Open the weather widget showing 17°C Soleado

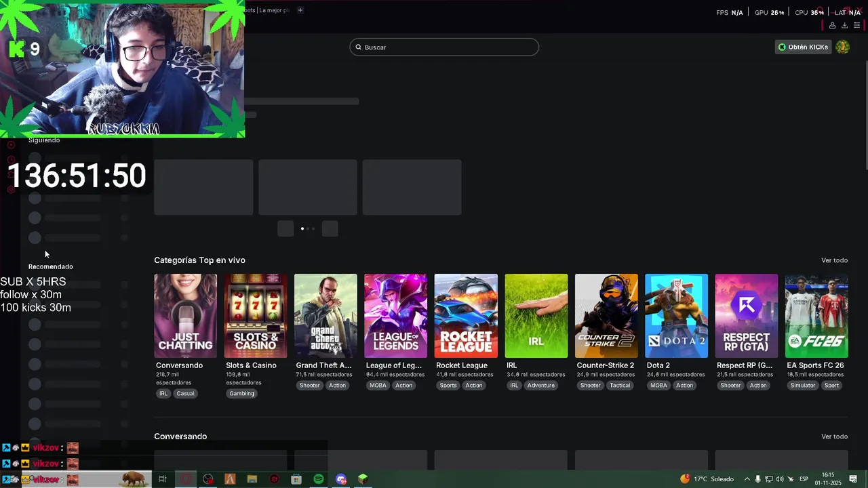[707, 479]
